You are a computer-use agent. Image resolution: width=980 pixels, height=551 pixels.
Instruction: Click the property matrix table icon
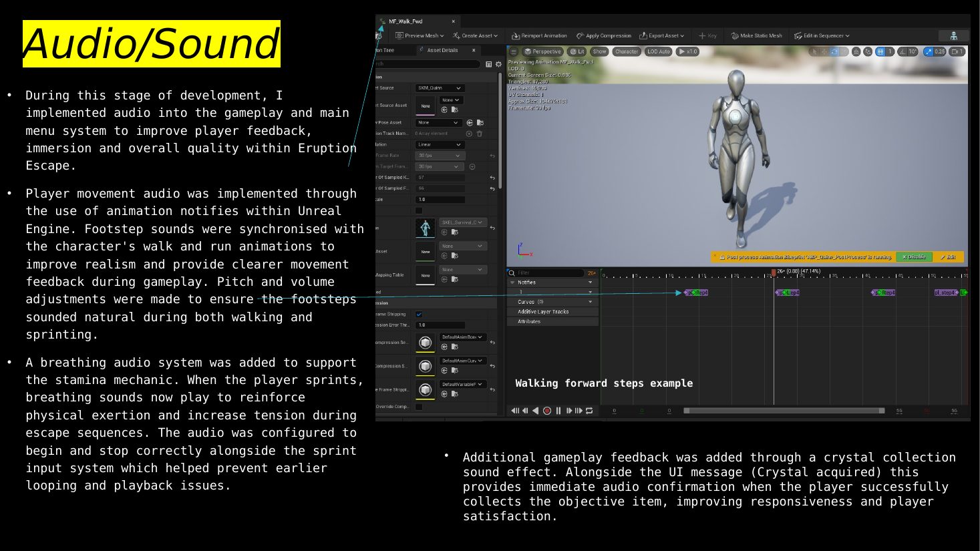pyautogui.click(x=488, y=64)
